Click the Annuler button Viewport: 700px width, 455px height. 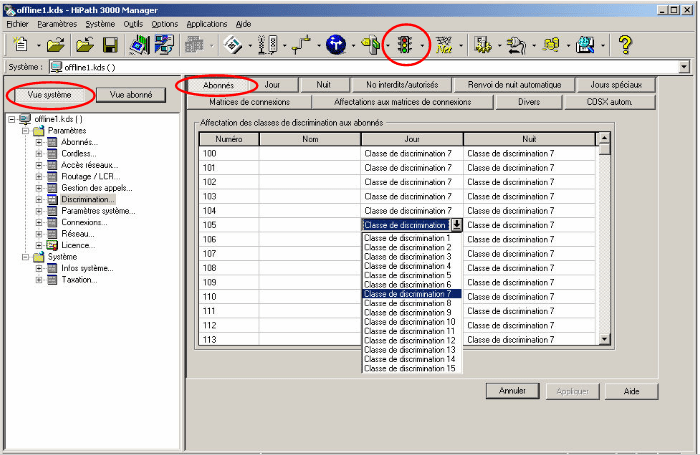512,391
